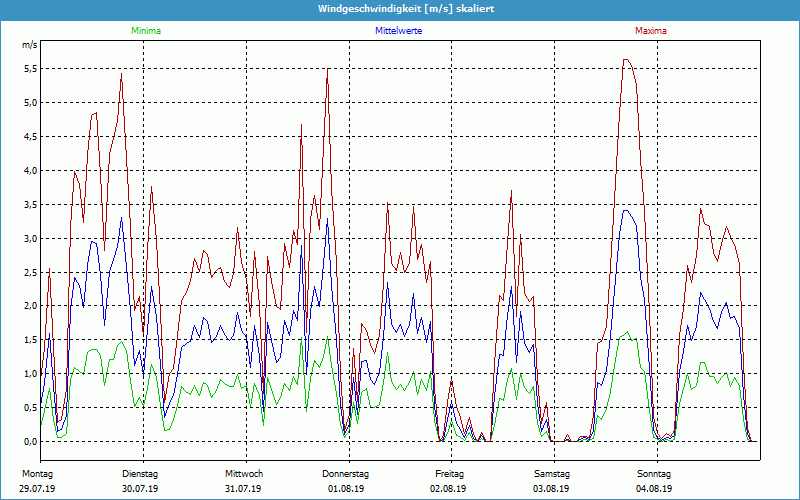800x500 pixels.
Task: Click the 0,0 y-axis value
Action: click(31, 441)
